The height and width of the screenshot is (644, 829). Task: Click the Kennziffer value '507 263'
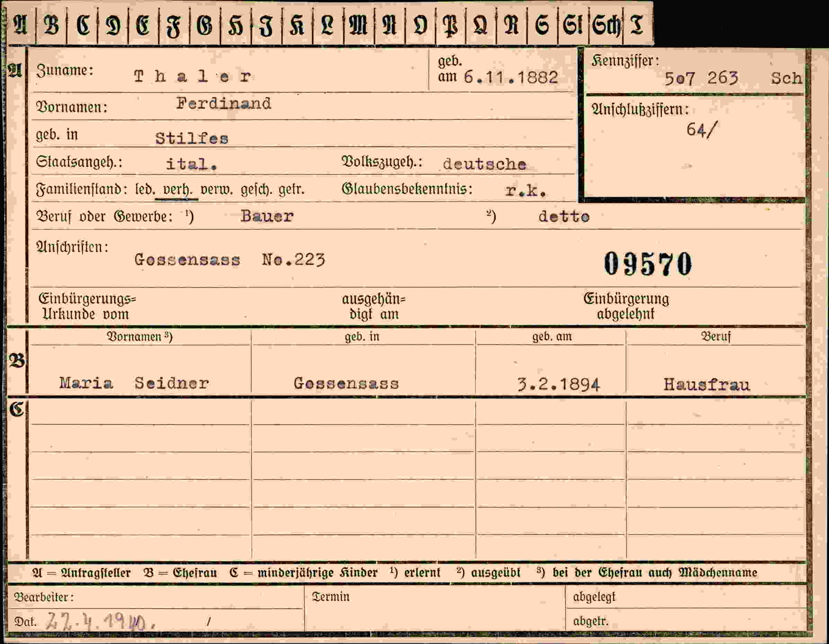pos(702,78)
